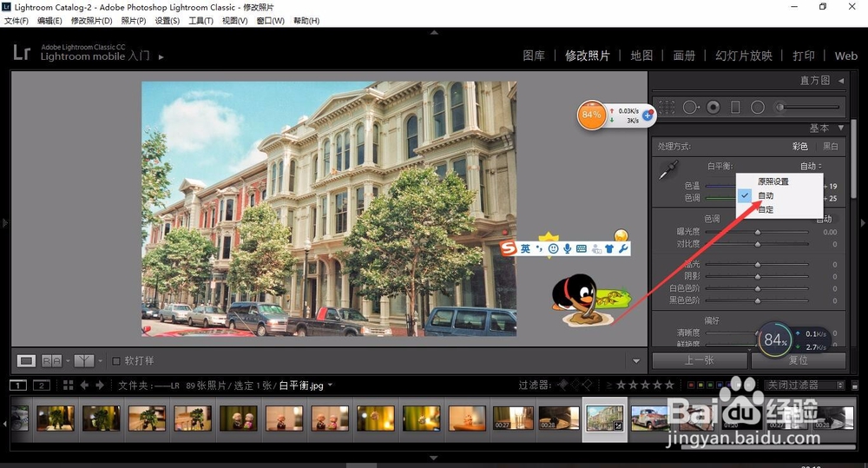This screenshot has width=868, height=468.
Task: Open identity plate menu arrow
Action: pyautogui.click(x=161, y=56)
